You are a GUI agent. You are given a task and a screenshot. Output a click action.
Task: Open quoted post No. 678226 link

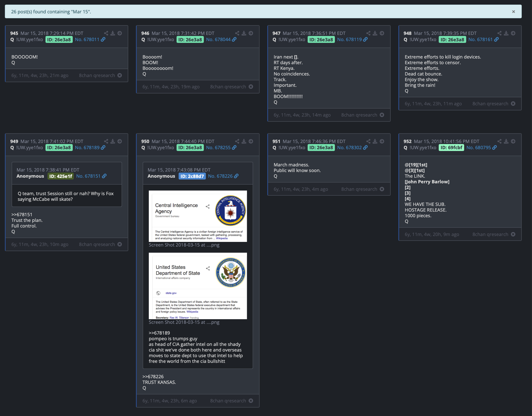tap(223, 176)
